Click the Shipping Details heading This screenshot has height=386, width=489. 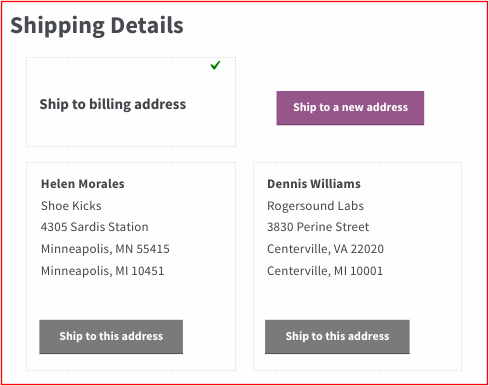click(97, 26)
